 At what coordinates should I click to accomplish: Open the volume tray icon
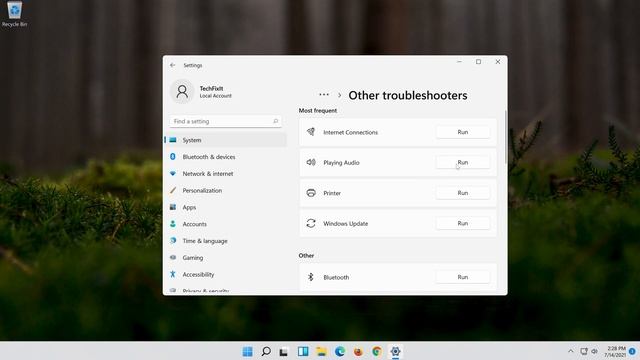coord(595,351)
